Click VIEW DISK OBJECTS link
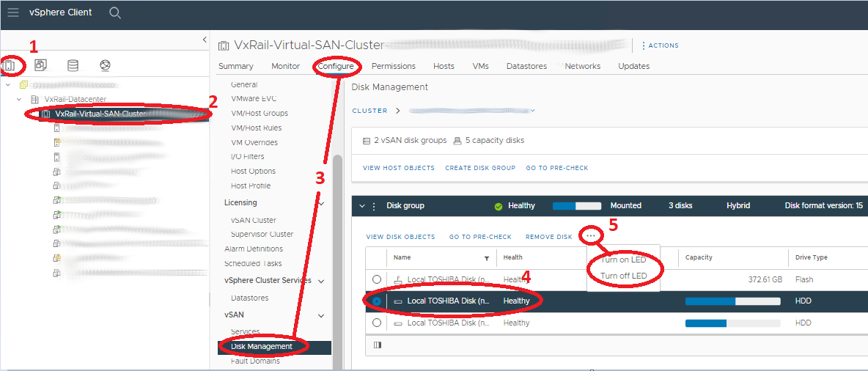 (400, 237)
